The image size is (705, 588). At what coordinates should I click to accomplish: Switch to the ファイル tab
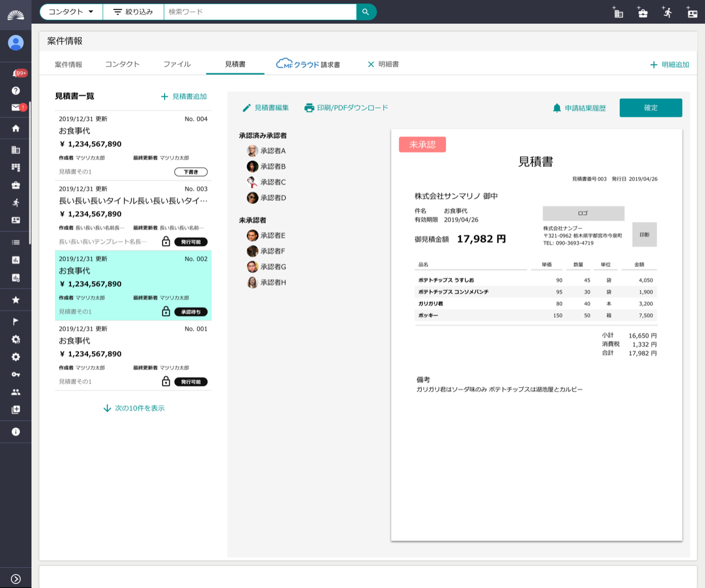[177, 64]
